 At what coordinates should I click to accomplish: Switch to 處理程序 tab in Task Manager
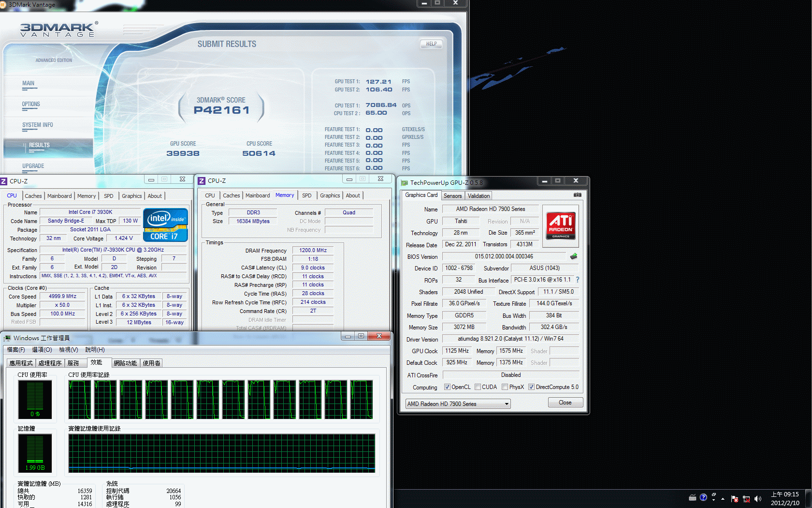(x=50, y=363)
